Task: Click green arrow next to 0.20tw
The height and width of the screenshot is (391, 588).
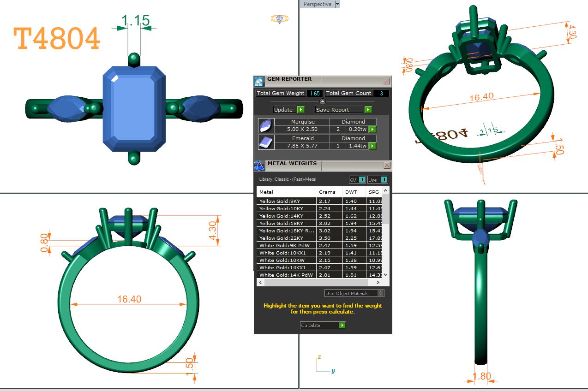Action: 372,130
